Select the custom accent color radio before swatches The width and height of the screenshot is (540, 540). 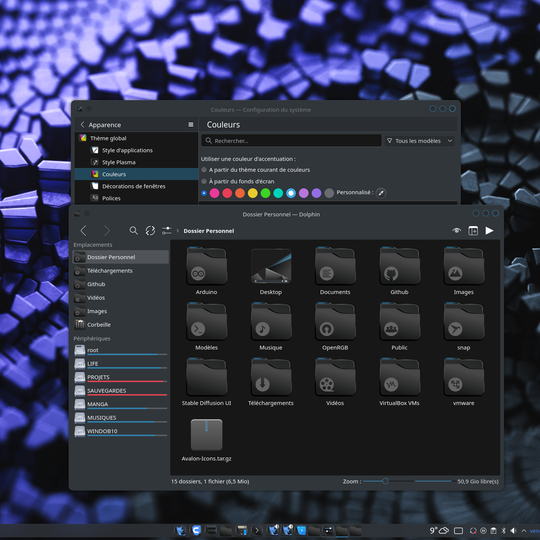click(204, 193)
